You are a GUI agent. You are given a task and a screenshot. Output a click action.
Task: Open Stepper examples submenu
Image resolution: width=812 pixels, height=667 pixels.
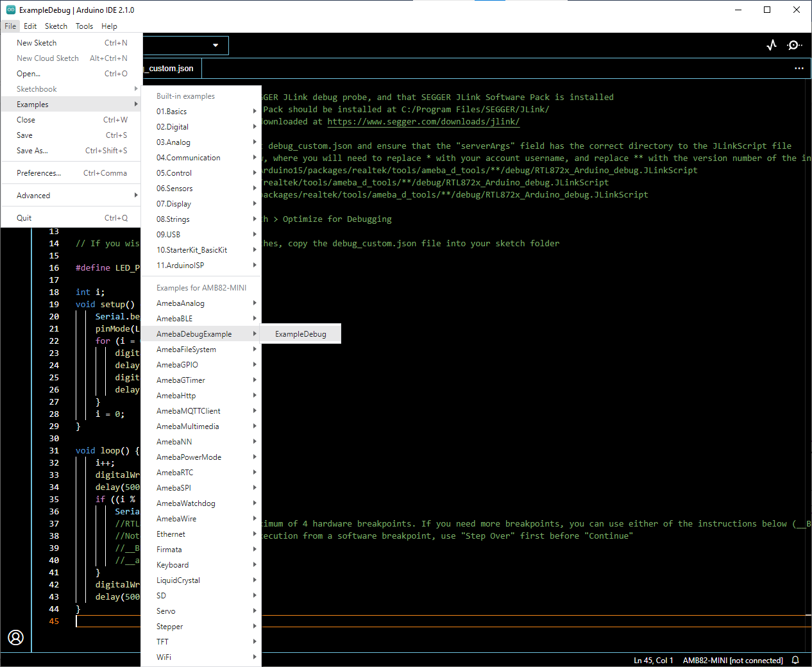[201, 627]
